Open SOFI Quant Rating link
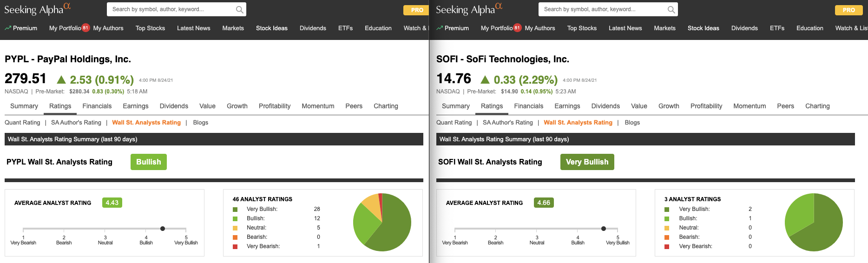The image size is (868, 263). coord(454,122)
